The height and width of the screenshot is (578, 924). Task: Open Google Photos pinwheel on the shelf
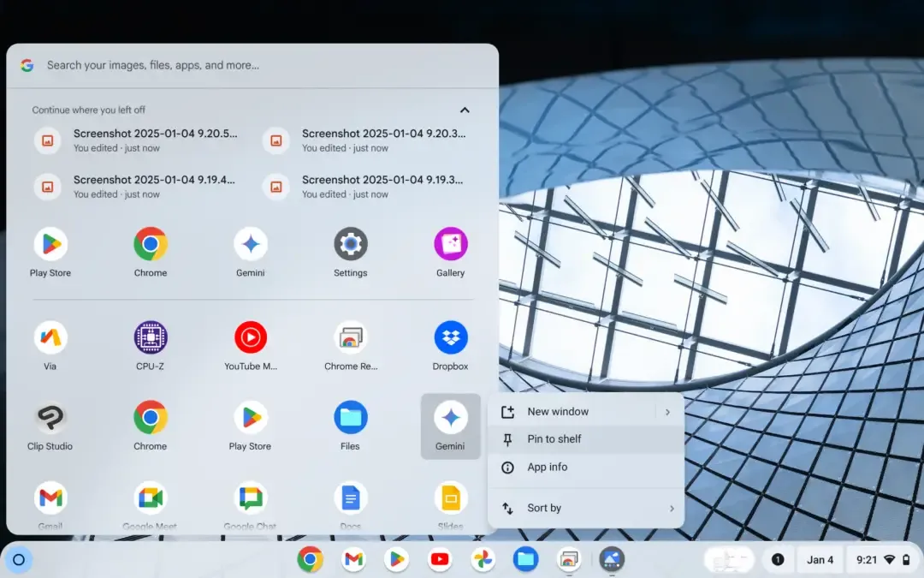coord(483,559)
